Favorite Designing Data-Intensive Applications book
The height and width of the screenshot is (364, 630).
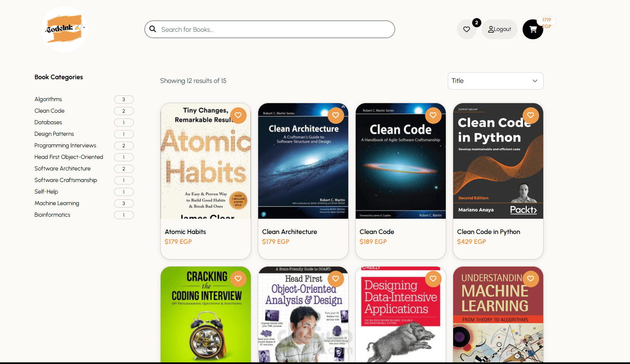[433, 279]
